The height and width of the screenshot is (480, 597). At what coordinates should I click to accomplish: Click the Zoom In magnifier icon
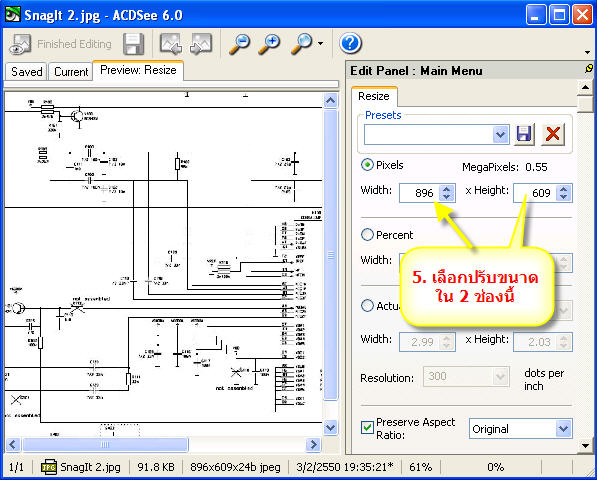coord(270,44)
